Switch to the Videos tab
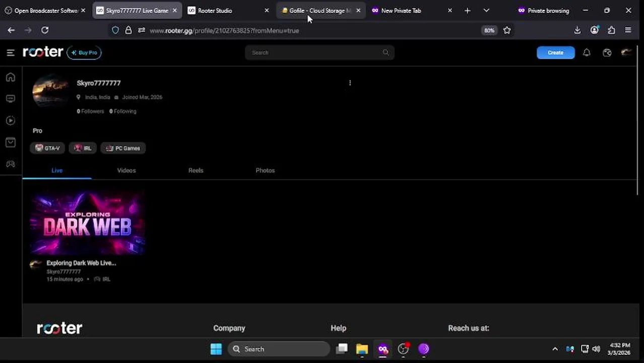This screenshot has width=644, height=363. 126,170
